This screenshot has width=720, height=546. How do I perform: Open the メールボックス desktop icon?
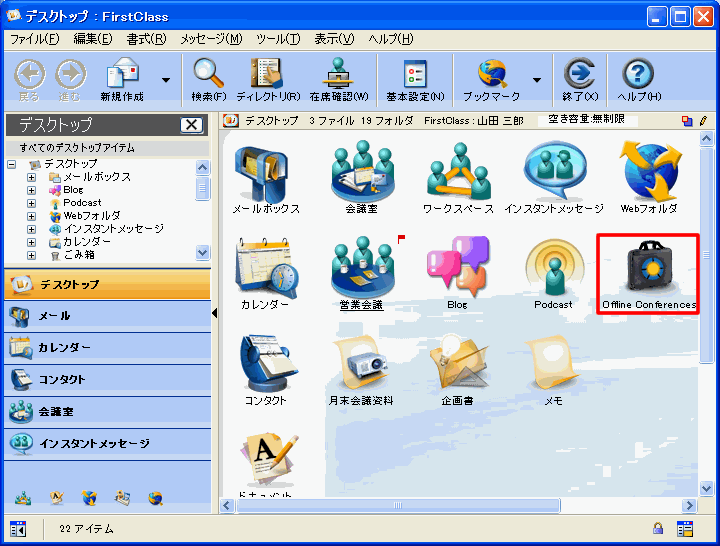pyautogui.click(x=264, y=173)
